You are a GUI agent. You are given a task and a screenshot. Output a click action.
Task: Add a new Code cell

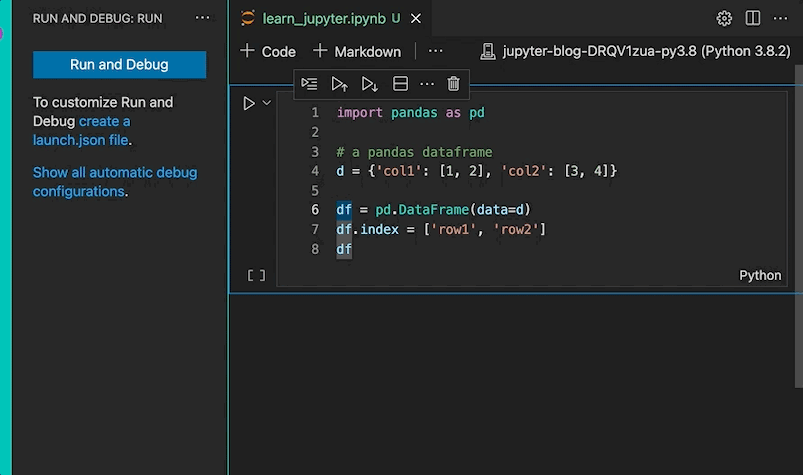pos(268,51)
